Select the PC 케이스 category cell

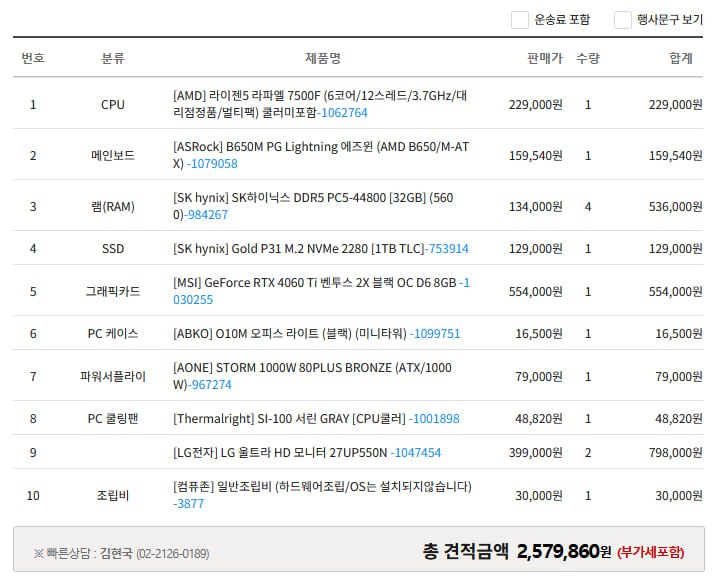pos(113,334)
